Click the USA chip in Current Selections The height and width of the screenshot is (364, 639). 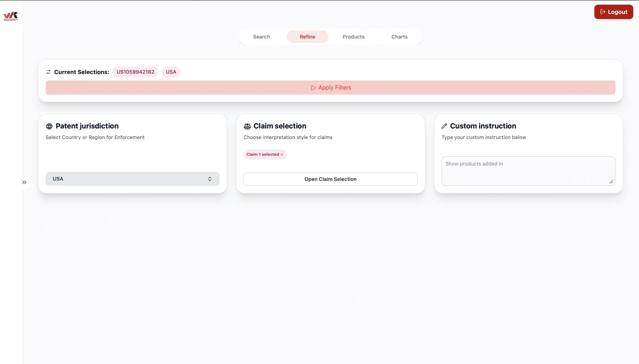click(171, 72)
